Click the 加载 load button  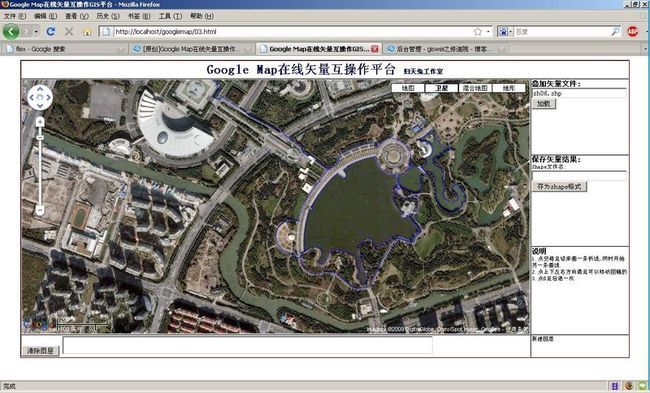[x=543, y=104]
